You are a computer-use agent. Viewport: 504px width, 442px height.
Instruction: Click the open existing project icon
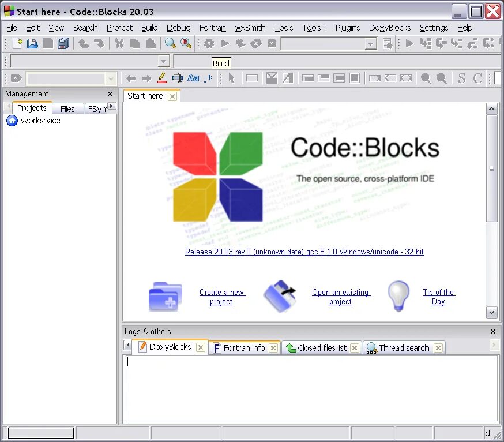pos(280,296)
